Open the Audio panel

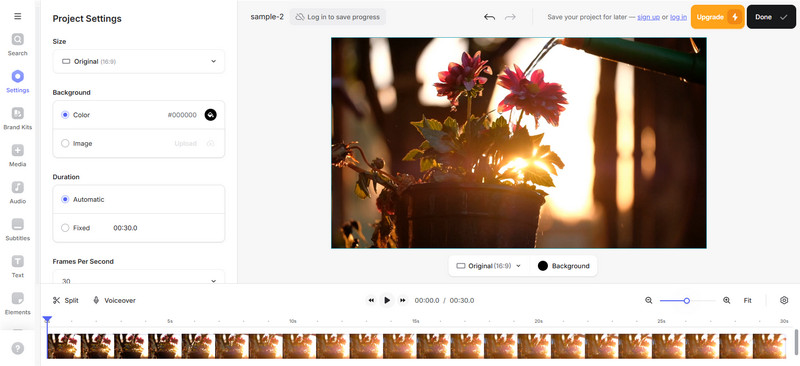17,192
